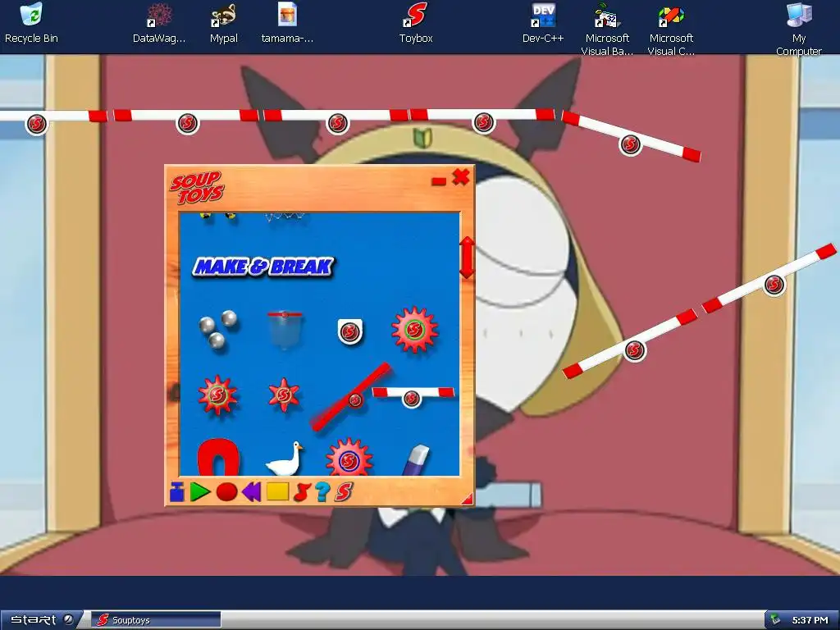This screenshot has width=840, height=630.
Task: Click the 5:37 PM clock
Action: tap(810, 620)
